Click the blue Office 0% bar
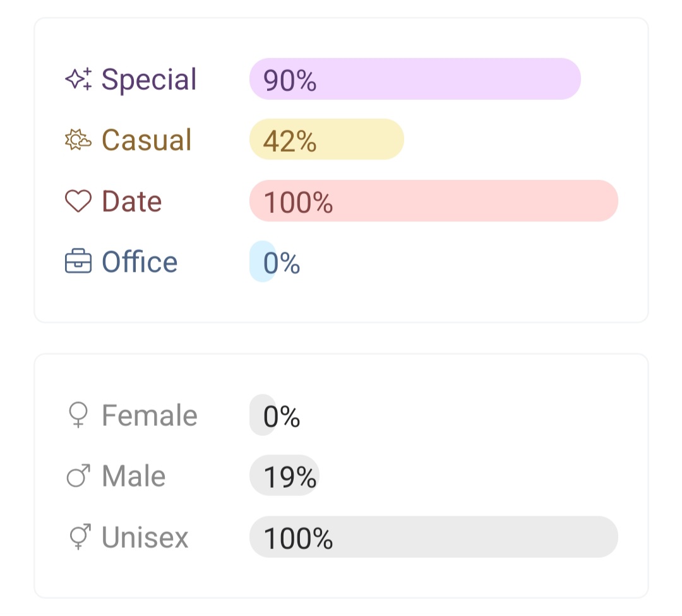 click(263, 262)
